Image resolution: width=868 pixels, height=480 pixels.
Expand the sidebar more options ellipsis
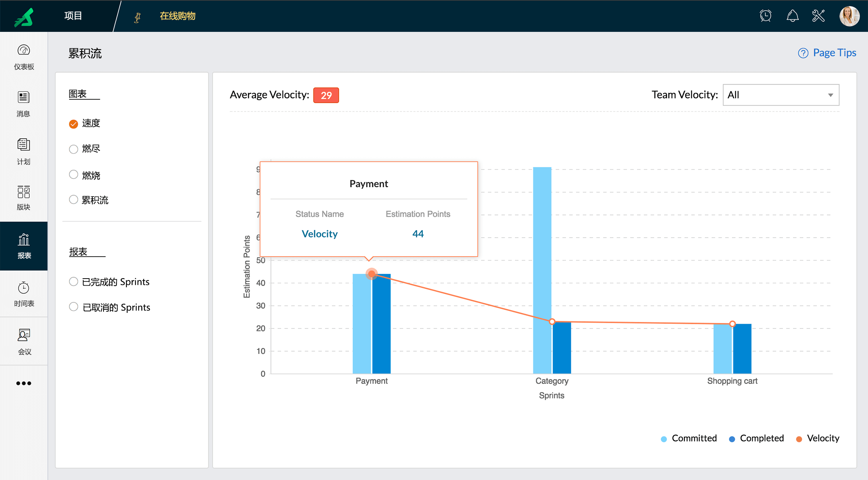click(24, 383)
